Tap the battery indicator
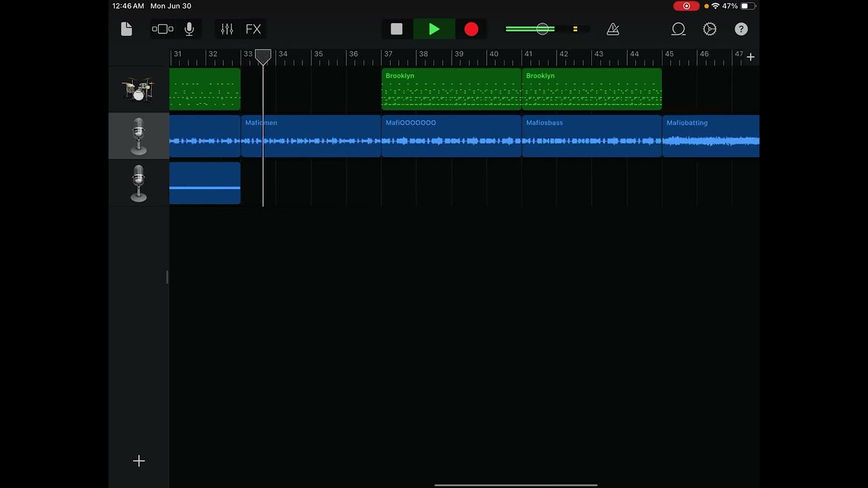Image resolution: width=868 pixels, height=488 pixels. pyautogui.click(x=748, y=6)
